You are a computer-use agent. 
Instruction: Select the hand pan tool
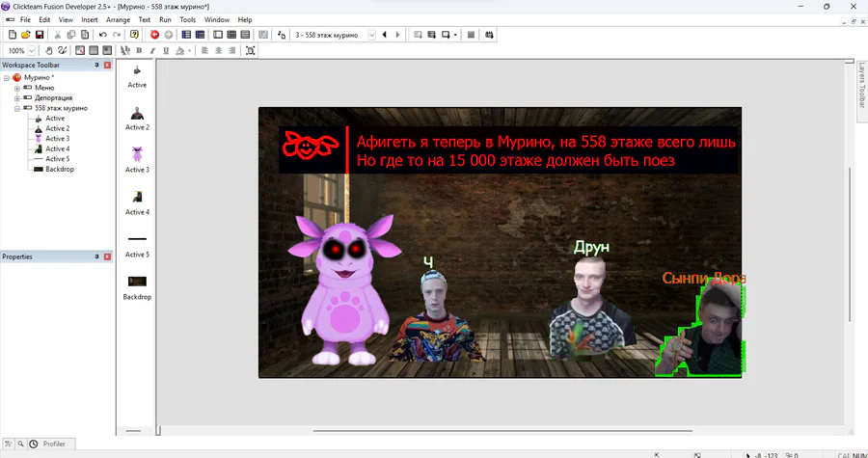pyautogui.click(x=49, y=50)
